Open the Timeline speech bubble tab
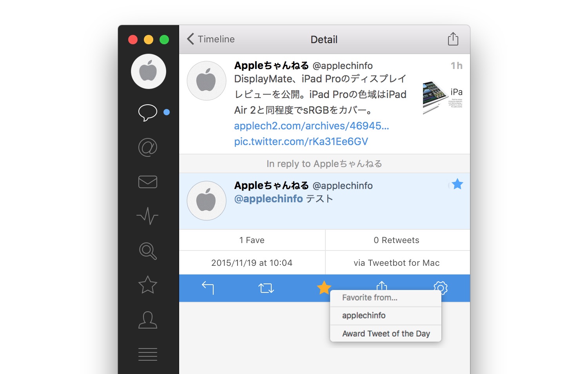 [x=148, y=113]
